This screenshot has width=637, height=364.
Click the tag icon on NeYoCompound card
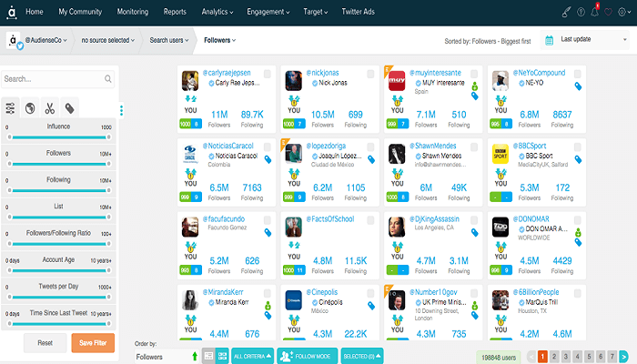578,86
